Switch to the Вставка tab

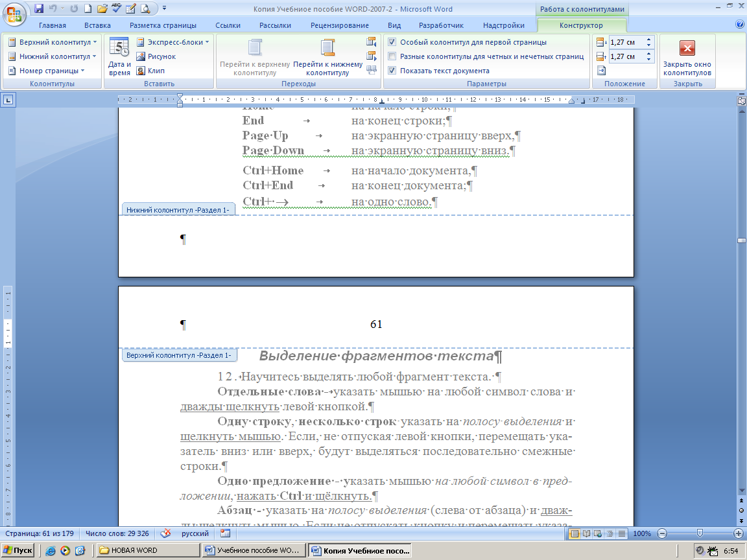point(97,25)
